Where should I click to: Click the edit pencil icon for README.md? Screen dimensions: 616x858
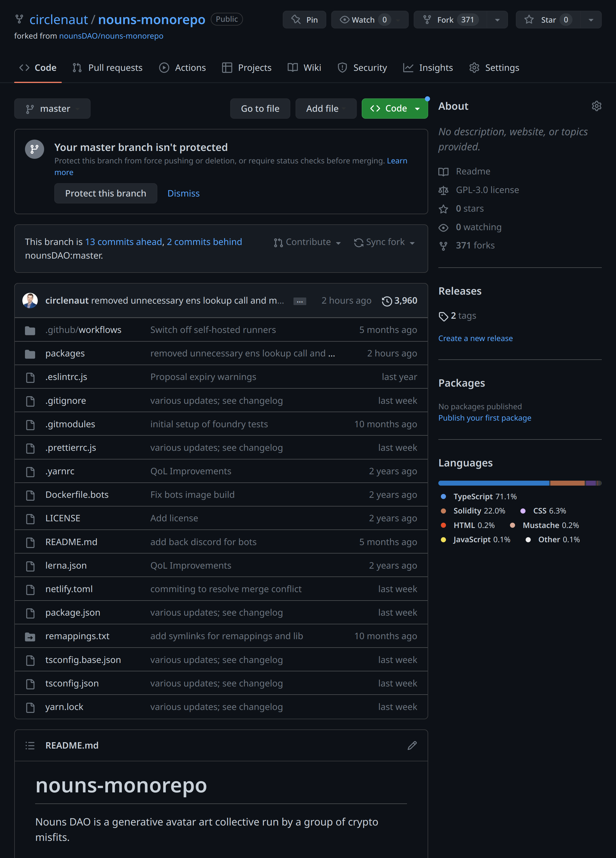point(412,745)
